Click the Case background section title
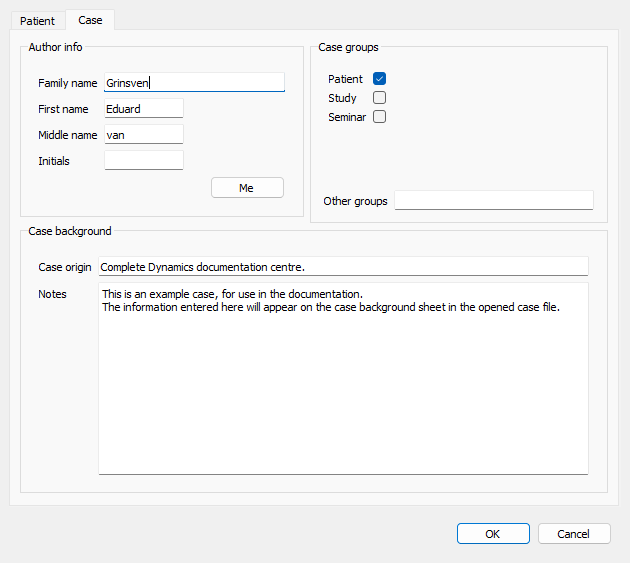Screen dimensions: 630x563 (70, 231)
